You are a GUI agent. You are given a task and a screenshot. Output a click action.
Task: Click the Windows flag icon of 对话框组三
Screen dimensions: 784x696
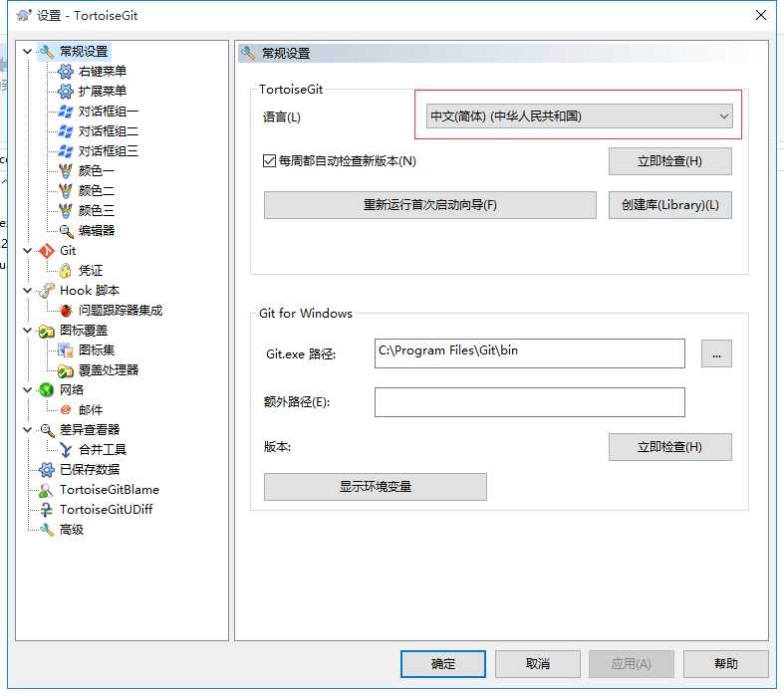coord(66,151)
